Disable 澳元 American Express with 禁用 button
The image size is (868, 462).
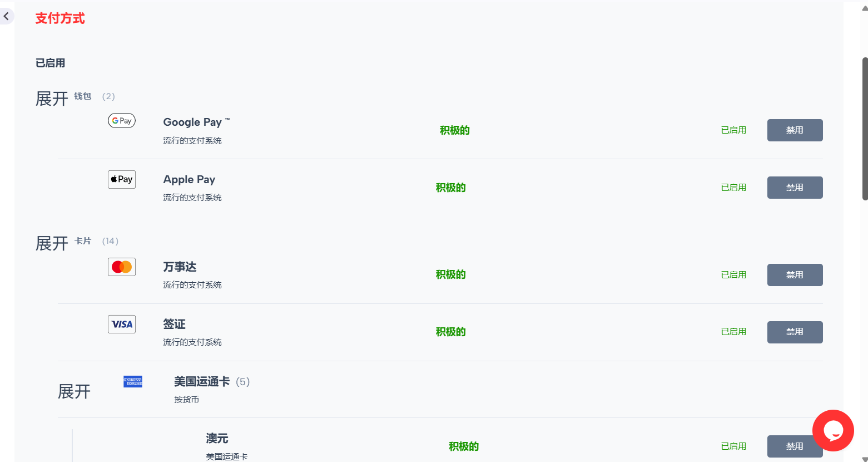795,446
